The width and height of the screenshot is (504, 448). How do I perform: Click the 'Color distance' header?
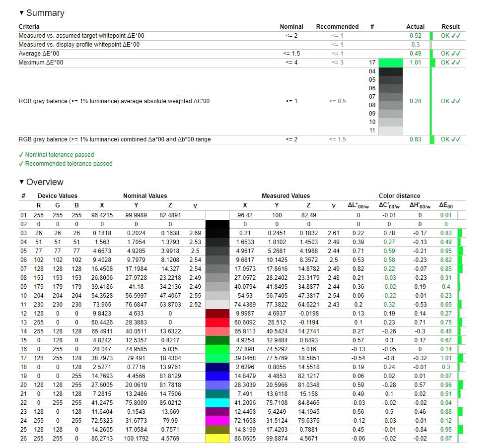pyautogui.click(x=399, y=196)
